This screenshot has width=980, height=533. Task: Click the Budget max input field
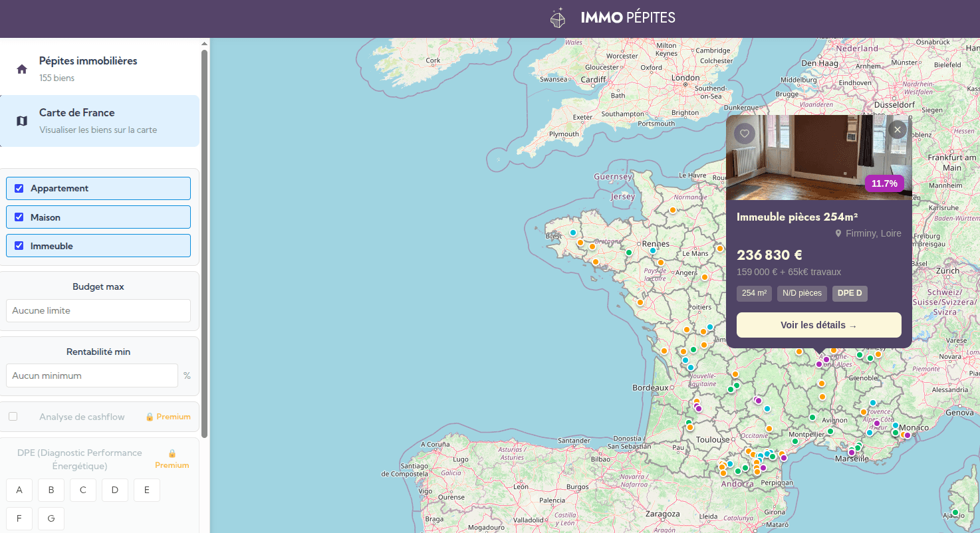[x=98, y=310]
